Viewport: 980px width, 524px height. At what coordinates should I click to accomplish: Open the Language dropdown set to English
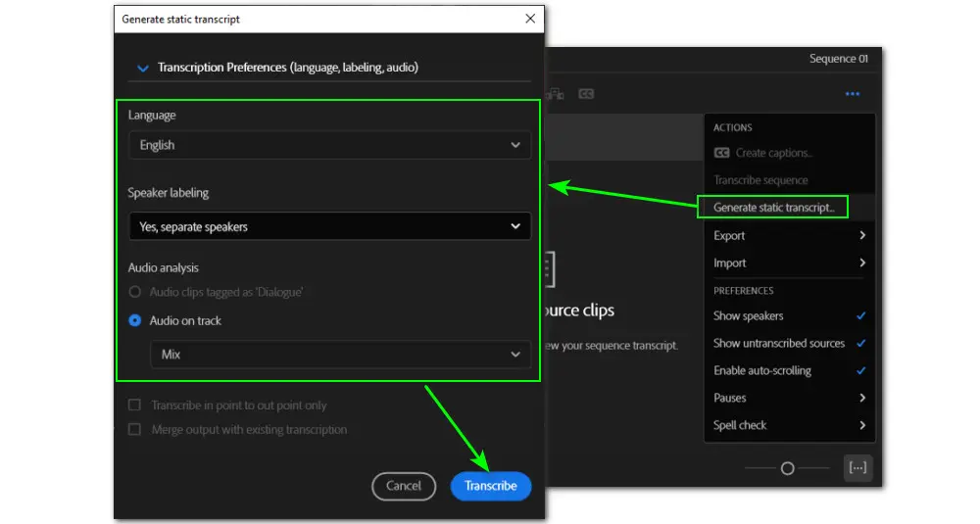click(329, 145)
